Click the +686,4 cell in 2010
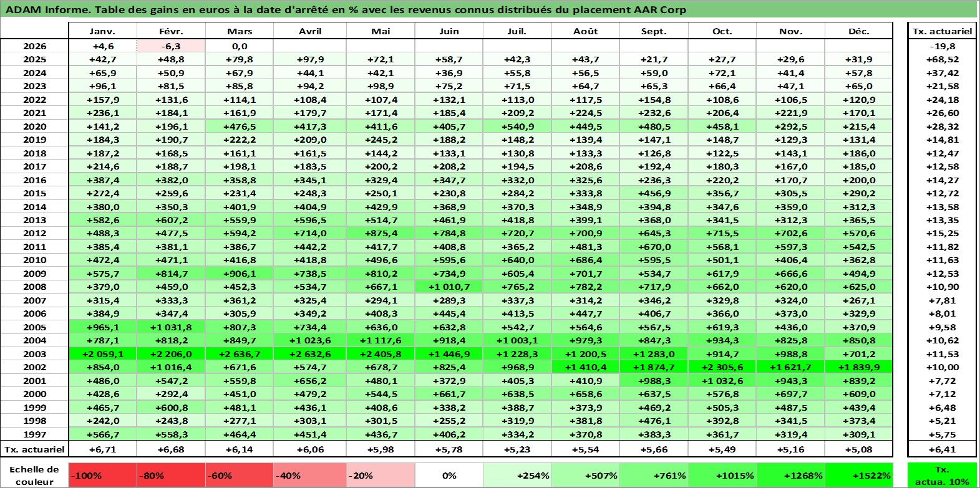Viewport: 980px width, 488px height. [x=585, y=260]
